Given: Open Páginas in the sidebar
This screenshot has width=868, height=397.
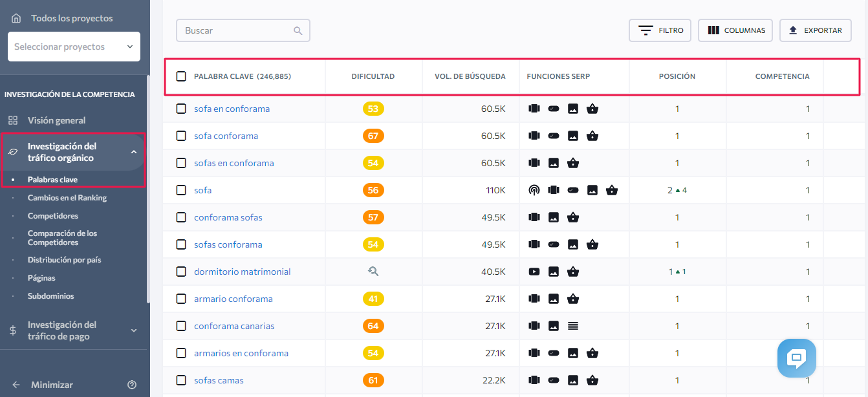Looking at the screenshot, I should tap(41, 278).
